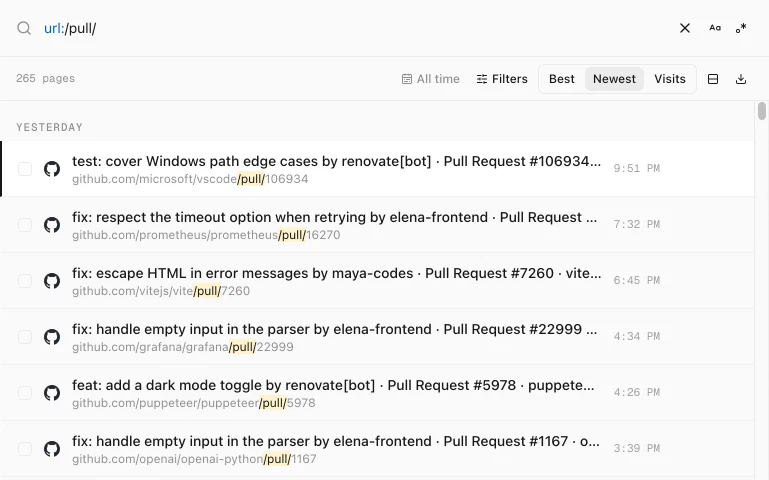Image resolution: width=769 pixels, height=480 pixels.
Task: Toggle case-sensitive matching (Aa)
Action: [715, 28]
